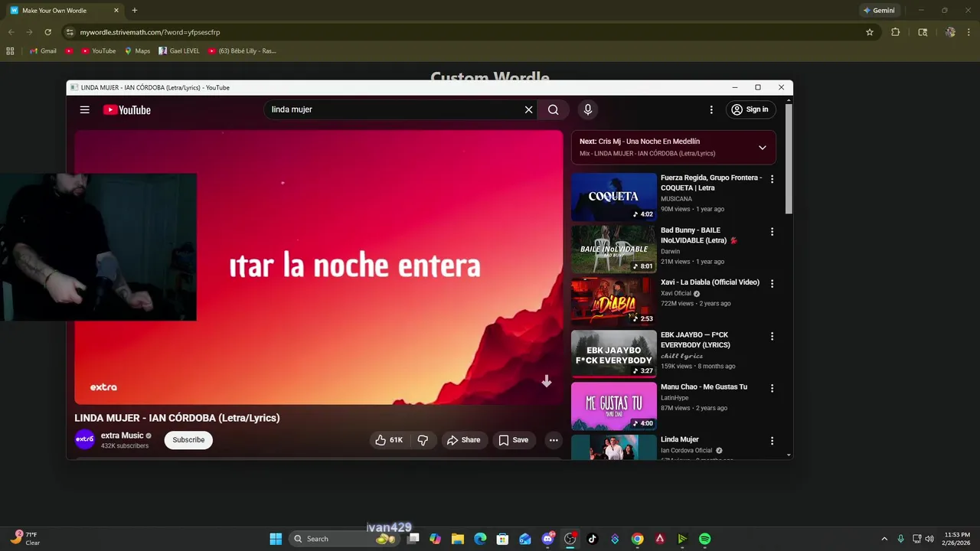Dislike the LINDA MUJER video
This screenshot has width=980, height=551.
click(423, 440)
